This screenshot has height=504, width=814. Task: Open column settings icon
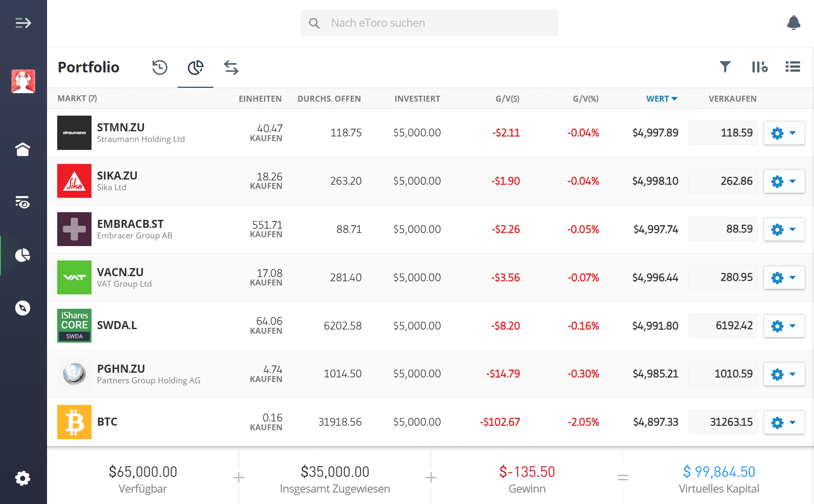coord(760,67)
